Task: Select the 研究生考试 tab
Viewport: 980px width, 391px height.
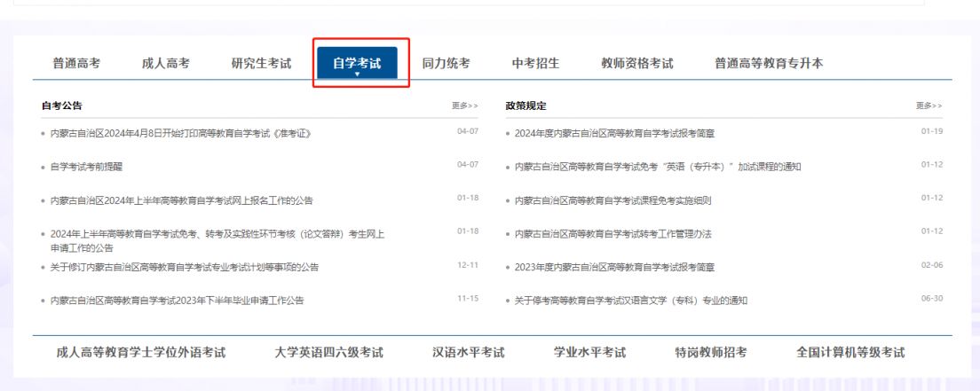Action: [261, 63]
